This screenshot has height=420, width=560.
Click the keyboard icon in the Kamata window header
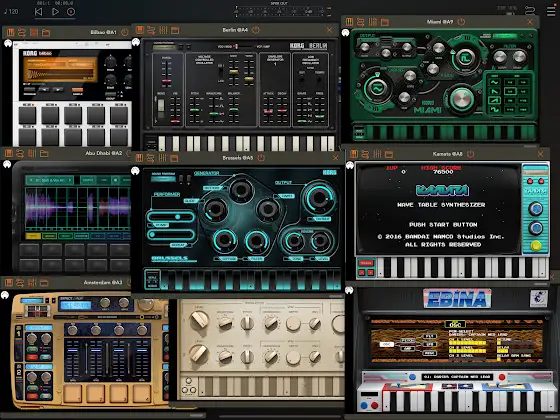coord(354,154)
